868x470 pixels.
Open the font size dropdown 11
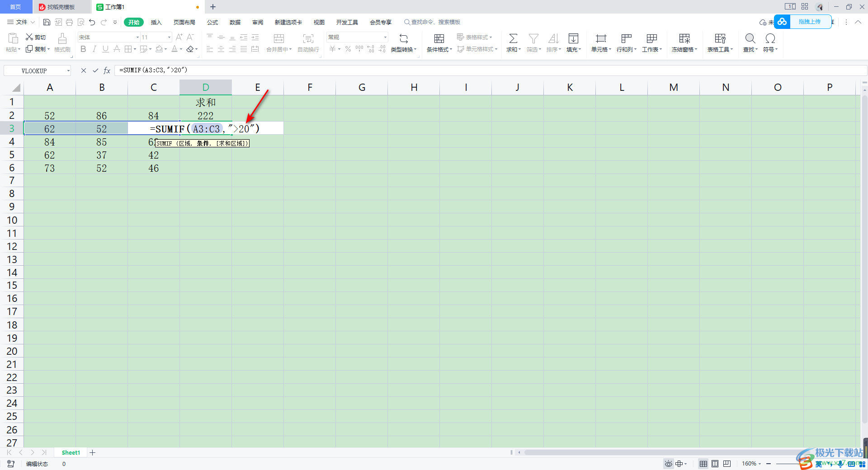click(x=169, y=37)
